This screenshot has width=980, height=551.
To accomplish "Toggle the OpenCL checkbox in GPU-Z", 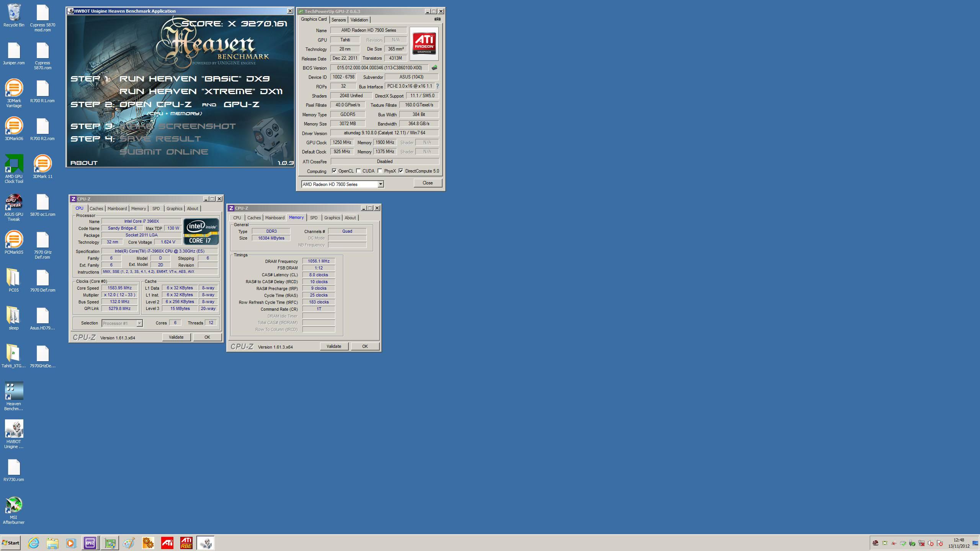I will [334, 171].
